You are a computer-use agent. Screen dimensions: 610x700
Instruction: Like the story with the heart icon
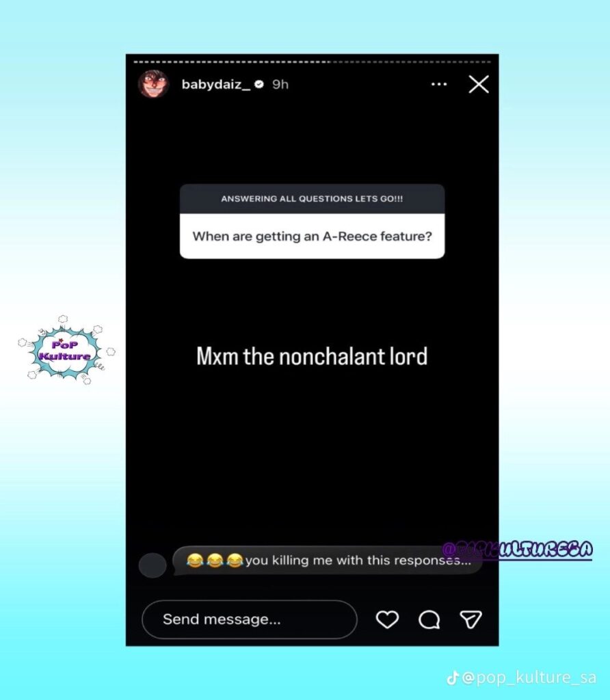click(386, 619)
